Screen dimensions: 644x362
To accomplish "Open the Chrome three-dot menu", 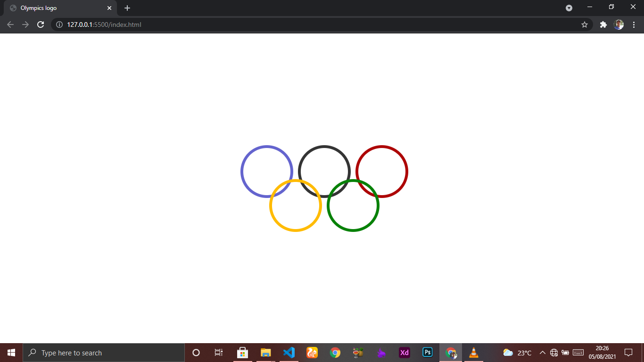I will (634, 25).
